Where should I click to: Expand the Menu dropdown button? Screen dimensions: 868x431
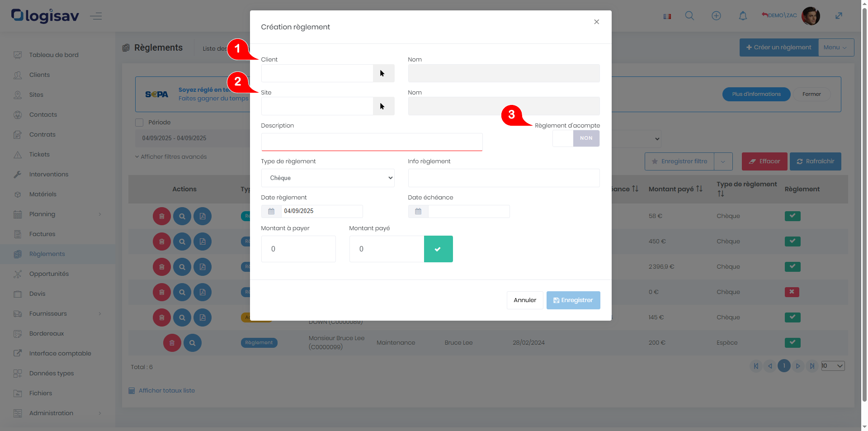(835, 47)
